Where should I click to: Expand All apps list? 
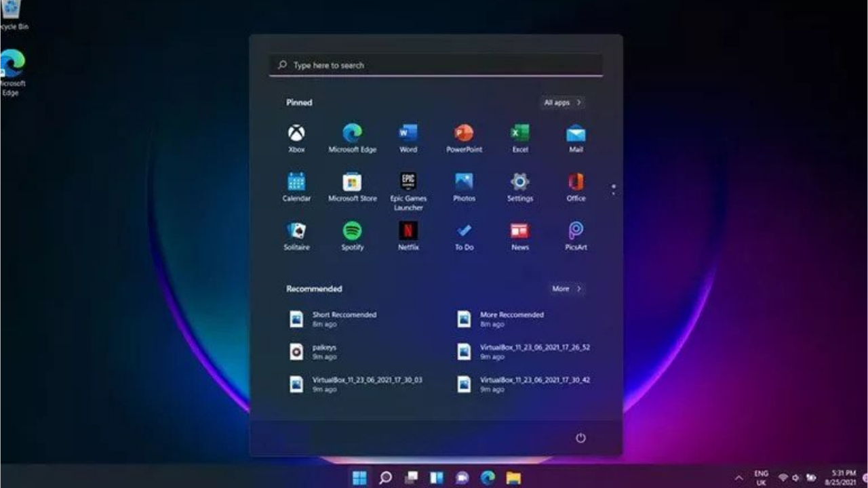coord(563,102)
